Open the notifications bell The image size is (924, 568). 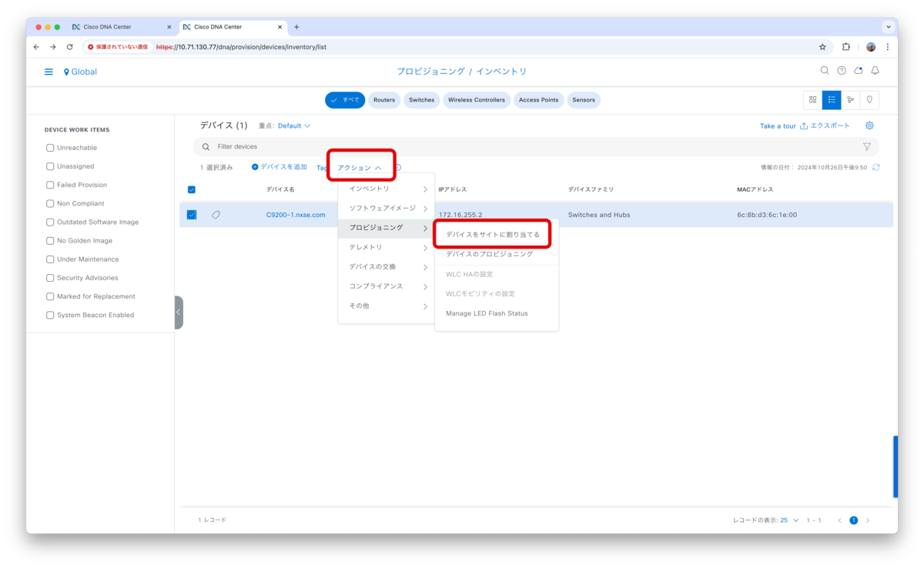(875, 70)
